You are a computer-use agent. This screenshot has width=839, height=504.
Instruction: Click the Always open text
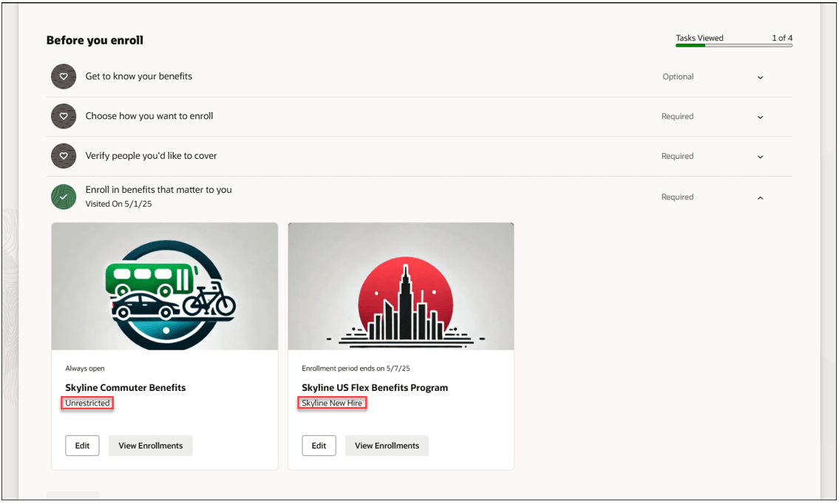pos(84,368)
